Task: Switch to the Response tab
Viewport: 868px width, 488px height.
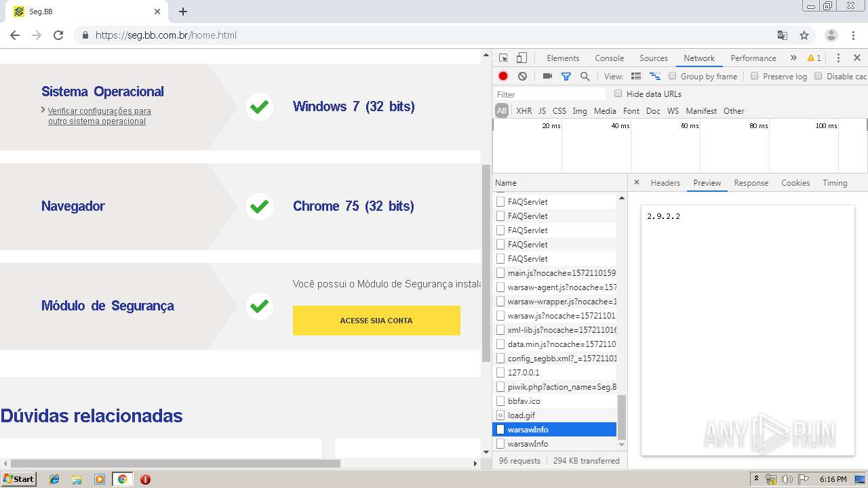Action: (751, 183)
